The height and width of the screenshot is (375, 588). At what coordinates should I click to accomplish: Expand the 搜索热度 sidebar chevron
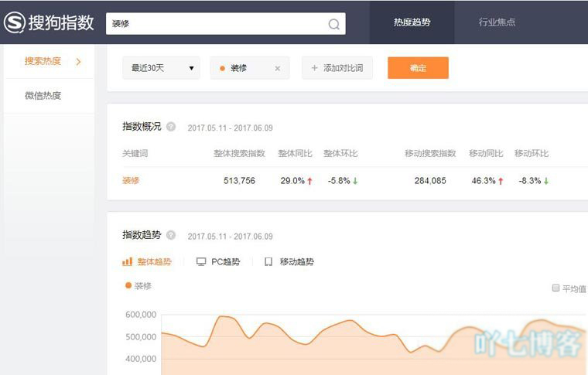coord(78,62)
